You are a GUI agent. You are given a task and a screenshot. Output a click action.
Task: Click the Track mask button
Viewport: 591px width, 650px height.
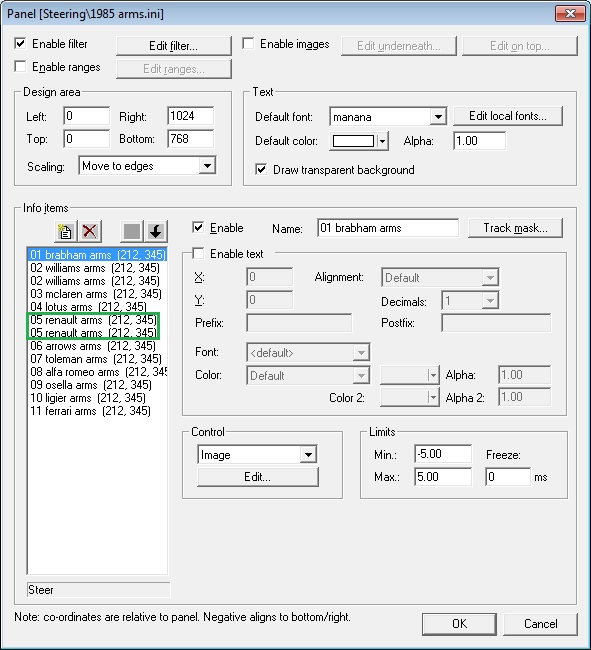(x=515, y=228)
